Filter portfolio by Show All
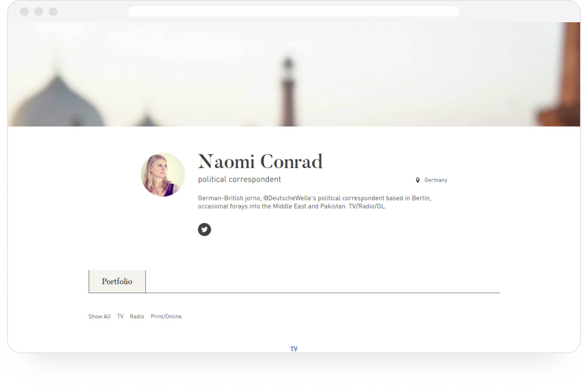The width and height of the screenshot is (588, 389). 99,317
